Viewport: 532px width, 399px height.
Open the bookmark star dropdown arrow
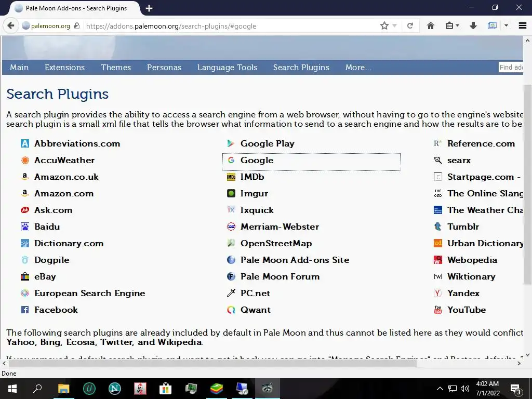[x=394, y=26]
